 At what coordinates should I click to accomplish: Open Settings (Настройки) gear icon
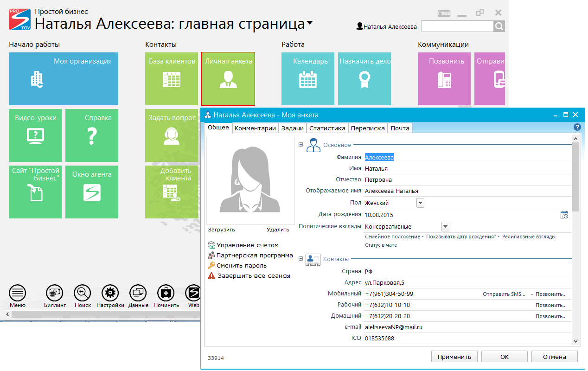(x=110, y=293)
